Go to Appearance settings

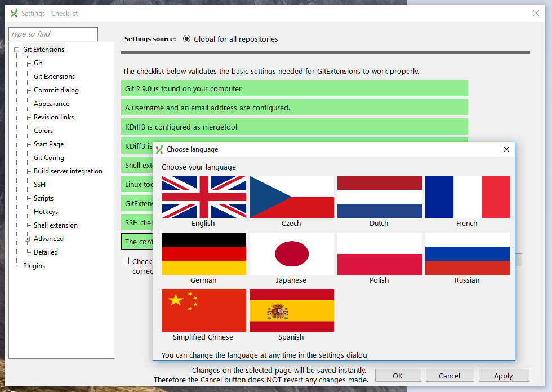click(51, 104)
